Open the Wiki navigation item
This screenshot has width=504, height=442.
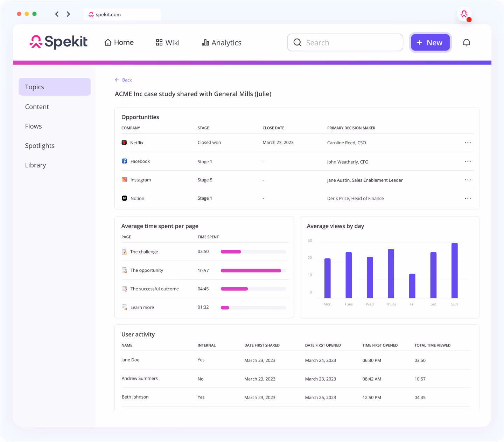(x=168, y=42)
